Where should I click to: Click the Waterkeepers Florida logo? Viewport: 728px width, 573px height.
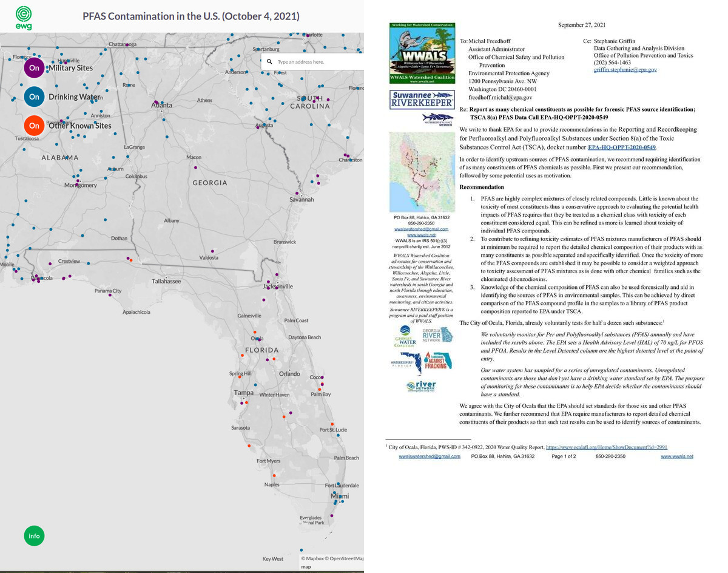point(406,362)
